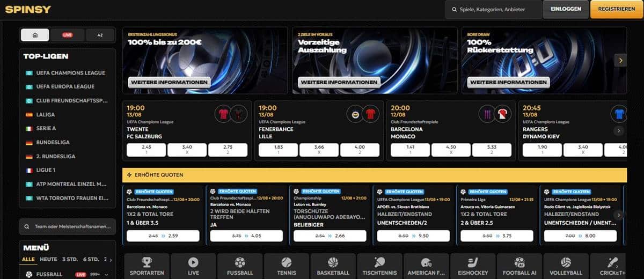Select boosted odds 2.59 for 1 & Über 3.5
The height and width of the screenshot is (279, 644).
164,236
